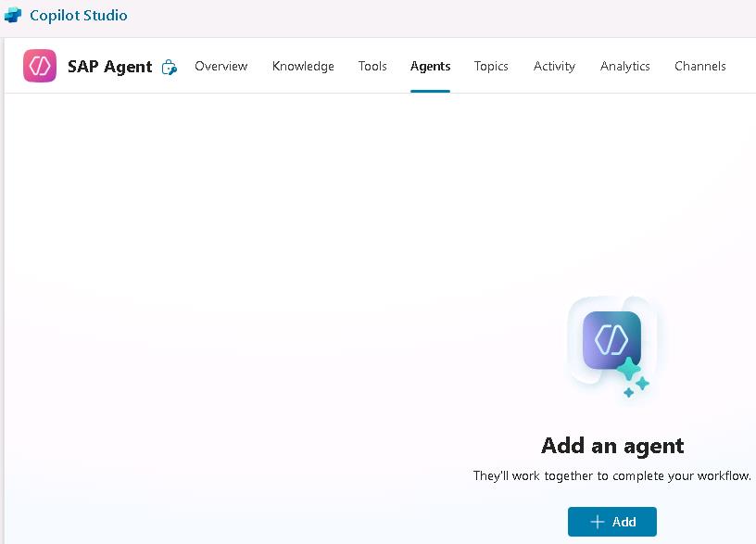
Task: Select the Agents tab
Action: (430, 66)
